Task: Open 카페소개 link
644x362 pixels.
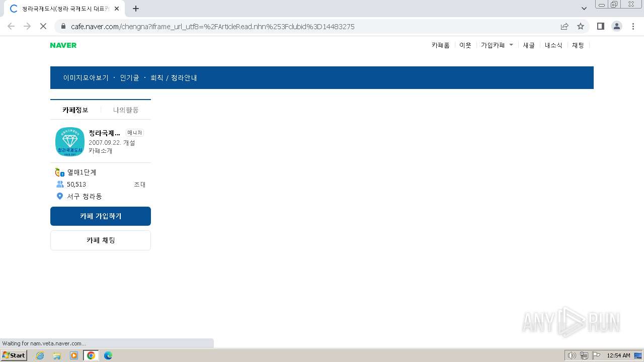Action: pyautogui.click(x=101, y=151)
